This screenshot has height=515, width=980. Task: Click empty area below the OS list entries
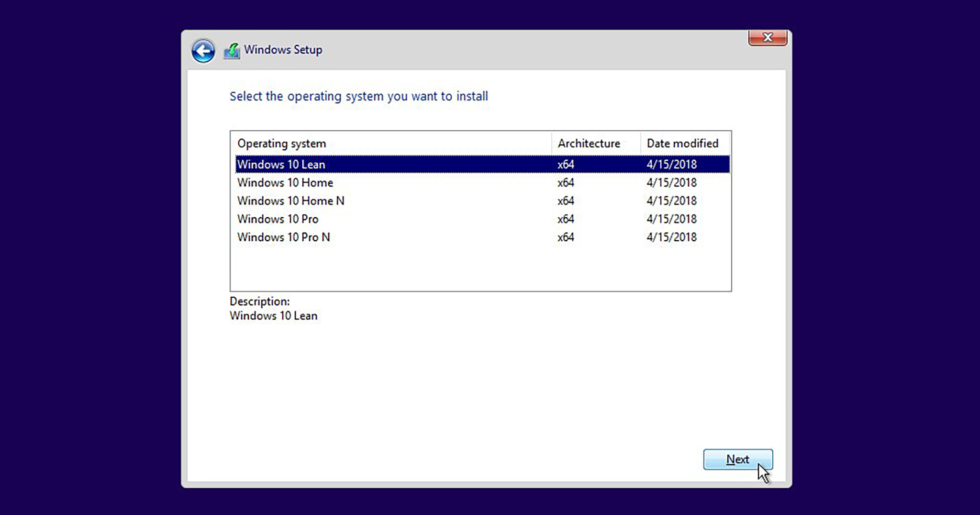click(x=480, y=268)
